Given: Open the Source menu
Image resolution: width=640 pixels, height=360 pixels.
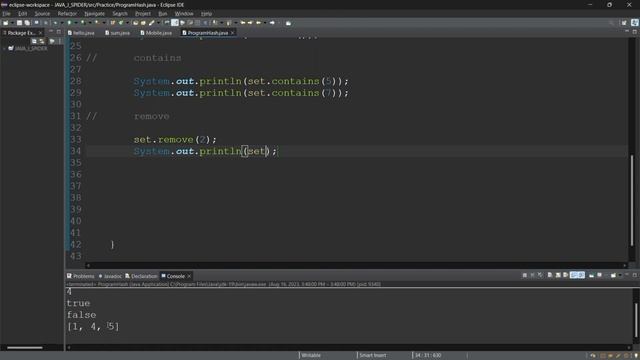Looking at the screenshot, I should 42,13.
